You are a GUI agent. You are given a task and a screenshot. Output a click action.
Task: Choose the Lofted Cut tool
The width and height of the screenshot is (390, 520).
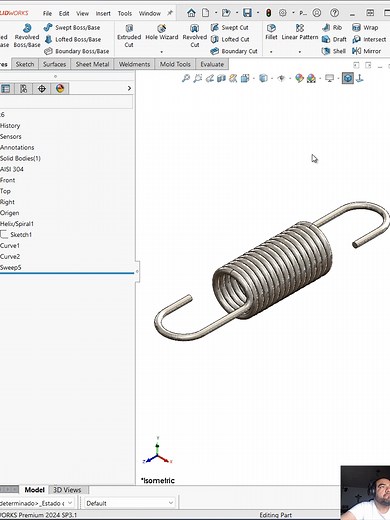point(230,39)
